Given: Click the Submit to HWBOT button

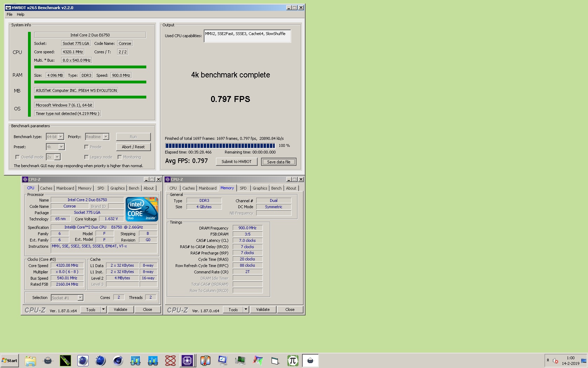Looking at the screenshot, I should [237, 162].
